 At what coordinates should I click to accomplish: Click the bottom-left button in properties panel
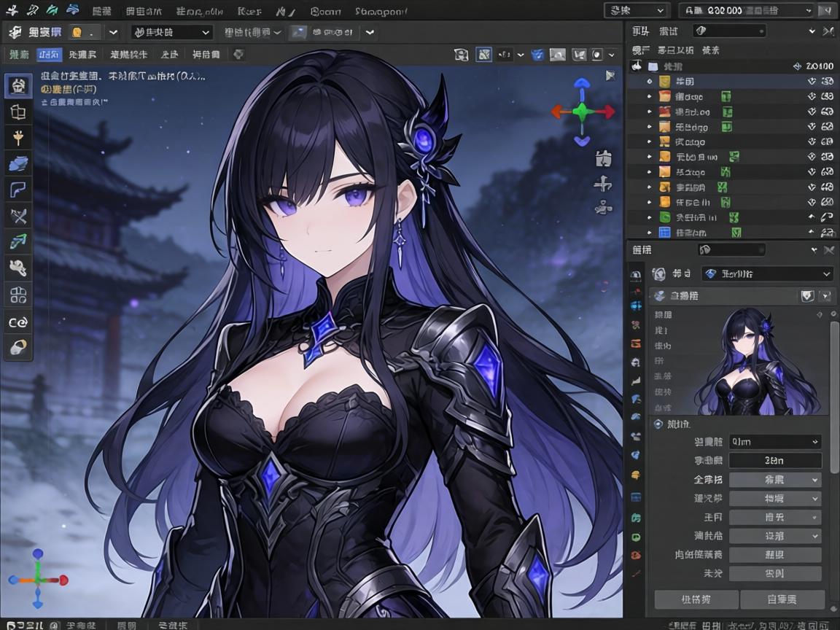[697, 599]
